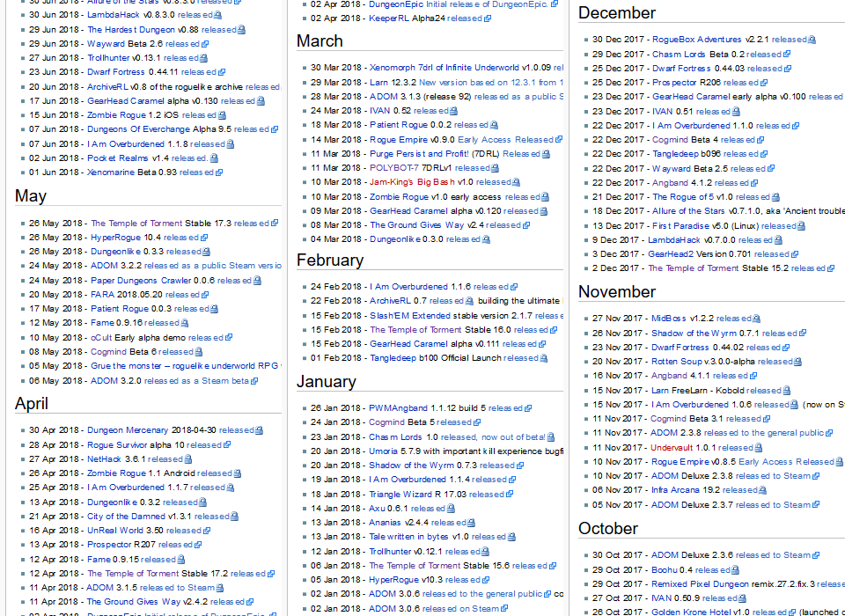This screenshot has height=616, width=845.
Task: Click external link icon for Xenomarine Beta 0.93
Action: tap(219, 172)
